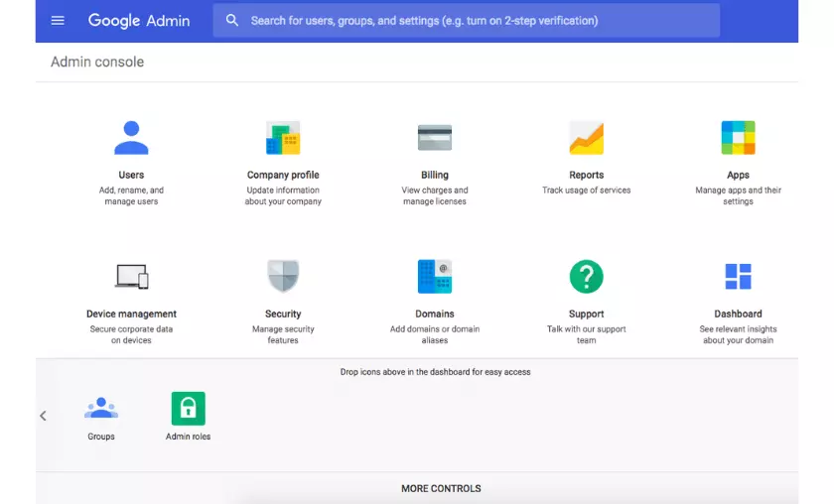Open the Apps colored grid icon
Image resolution: width=834 pixels, height=504 pixels.
739,138
